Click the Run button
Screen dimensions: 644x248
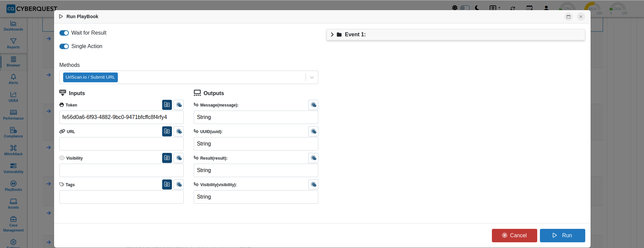[x=562, y=236]
